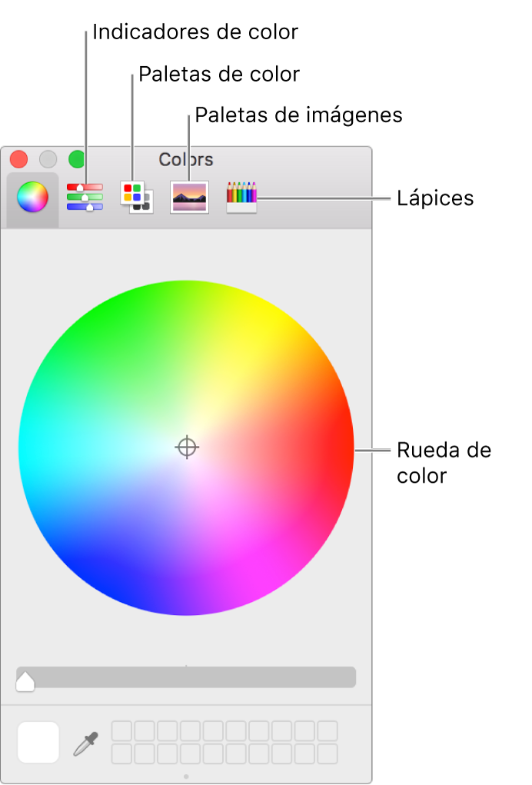Click the brightness slider thumb
The height and width of the screenshot is (785, 532).
click(25, 682)
